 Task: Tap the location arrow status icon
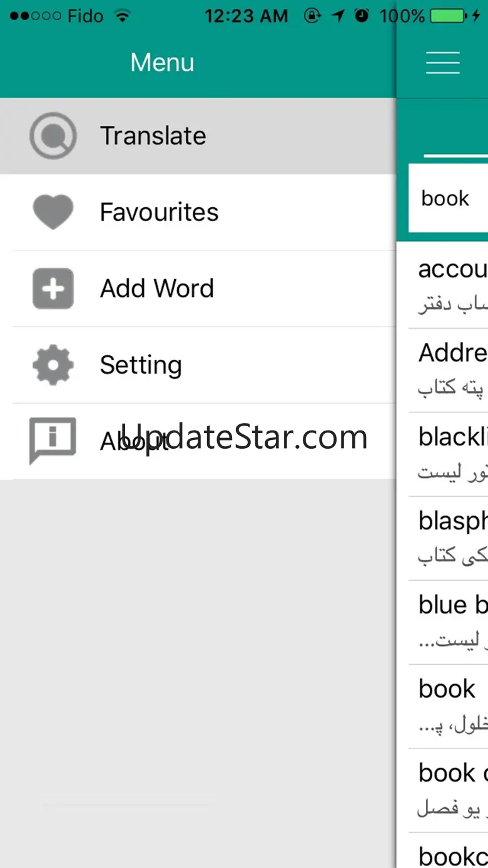(338, 16)
